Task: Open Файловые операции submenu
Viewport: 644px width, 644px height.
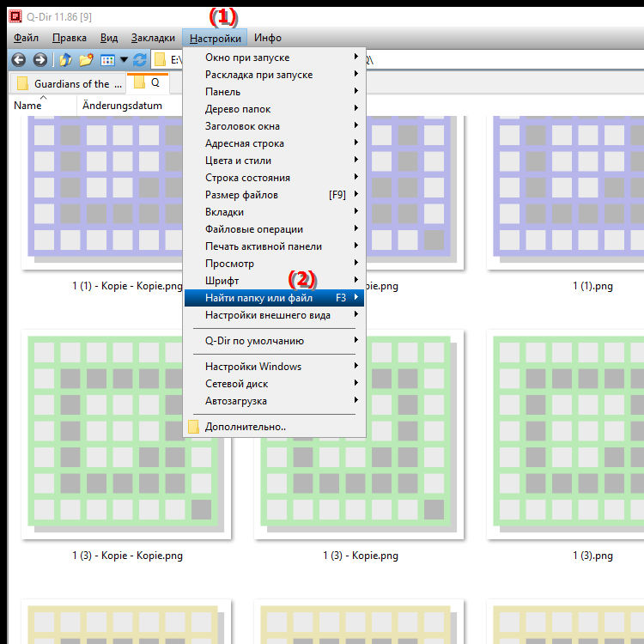Action: [x=274, y=229]
